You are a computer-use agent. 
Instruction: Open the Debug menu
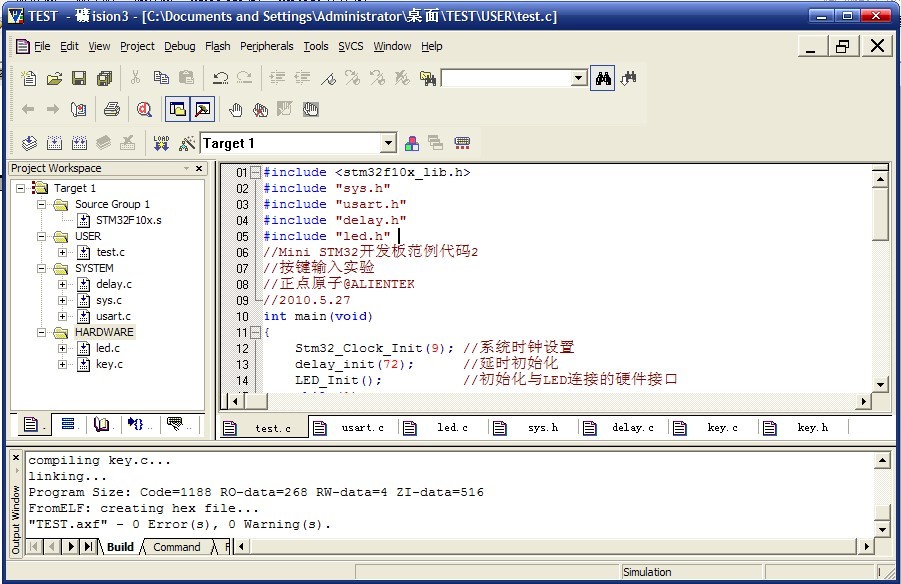pos(180,47)
